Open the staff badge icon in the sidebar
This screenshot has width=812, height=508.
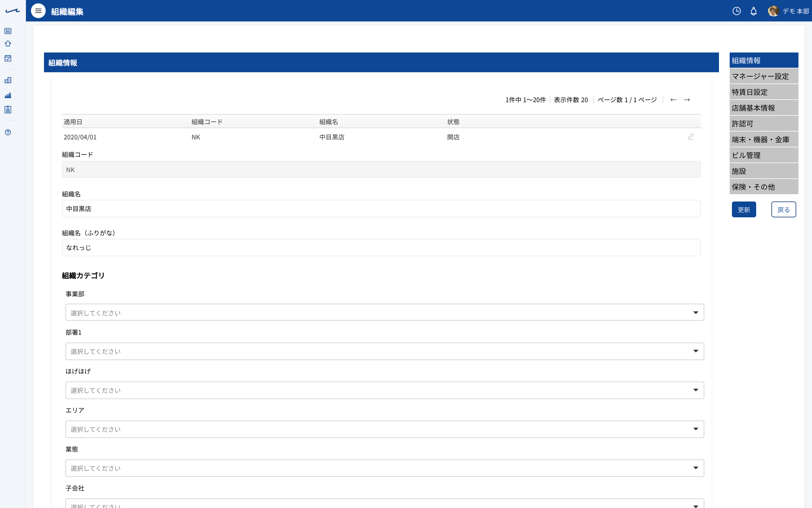coord(8,110)
